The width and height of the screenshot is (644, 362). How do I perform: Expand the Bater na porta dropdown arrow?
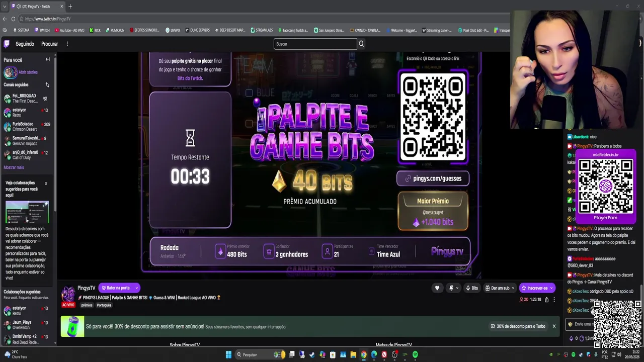[x=136, y=288]
